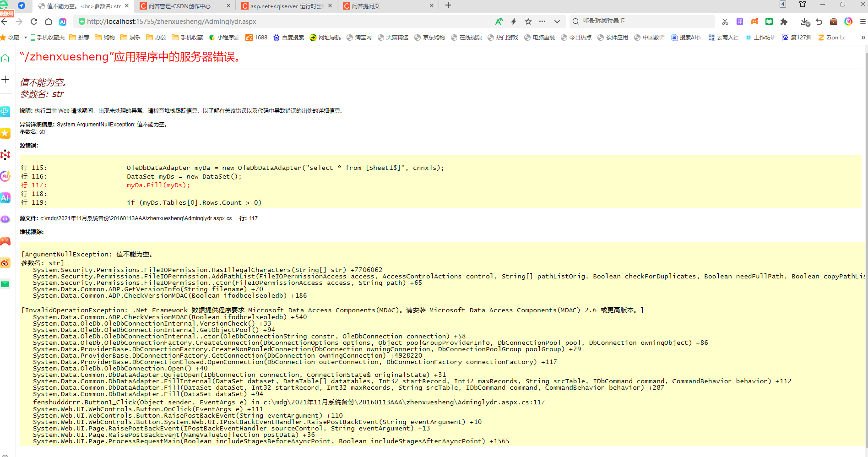Open a new tab with the plus button
868x457 pixels.
click(x=448, y=5)
